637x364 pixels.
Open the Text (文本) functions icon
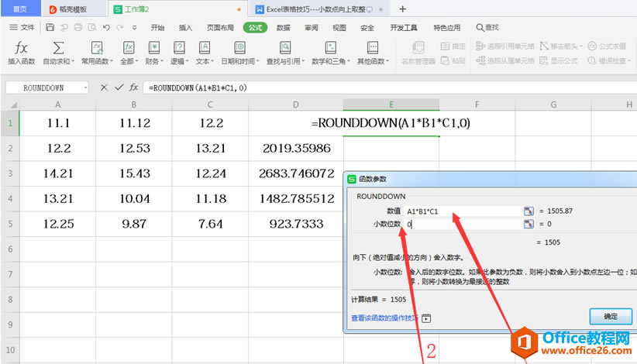point(205,48)
